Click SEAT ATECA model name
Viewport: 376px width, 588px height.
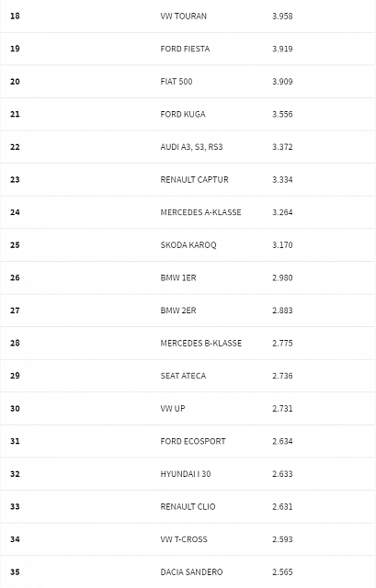click(183, 376)
